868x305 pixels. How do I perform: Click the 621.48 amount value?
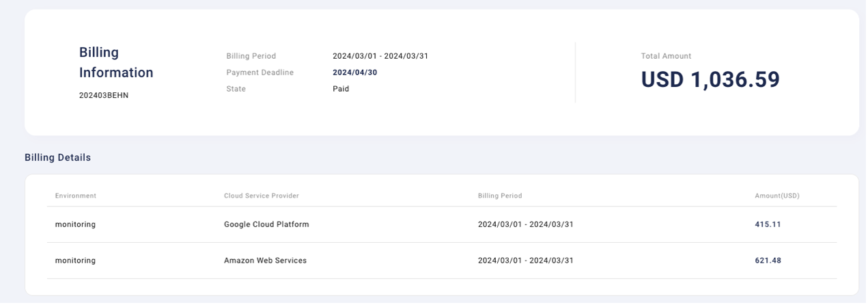(x=768, y=261)
